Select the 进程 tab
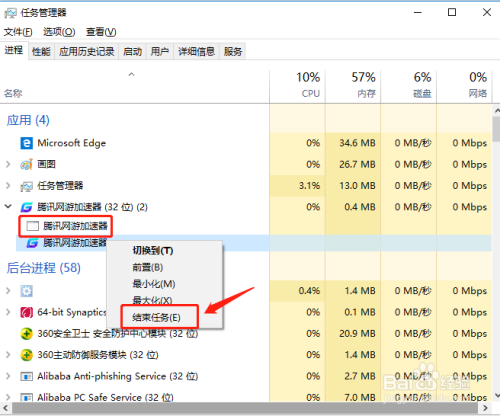Image resolution: width=500 pixels, height=416 pixels. click(x=14, y=50)
